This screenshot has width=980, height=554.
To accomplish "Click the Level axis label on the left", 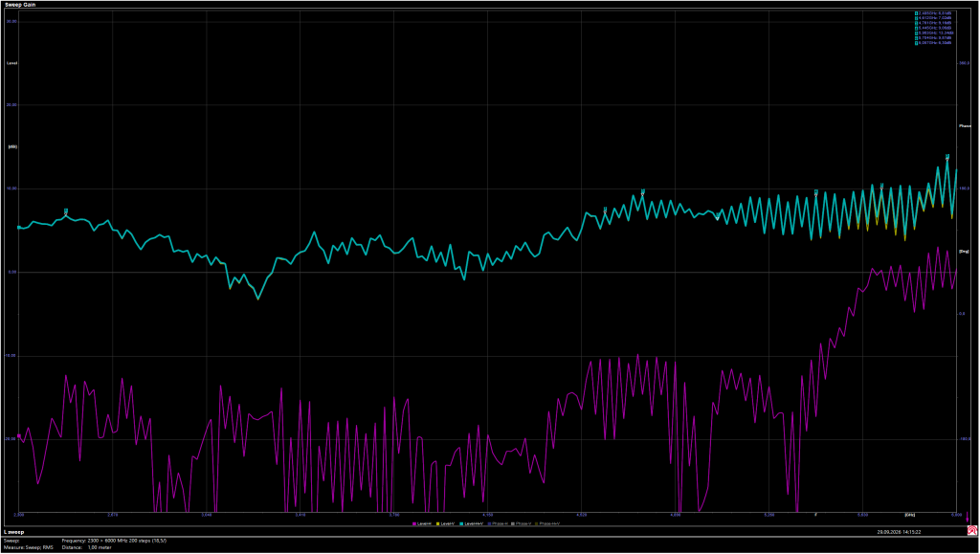I will [x=12, y=63].
